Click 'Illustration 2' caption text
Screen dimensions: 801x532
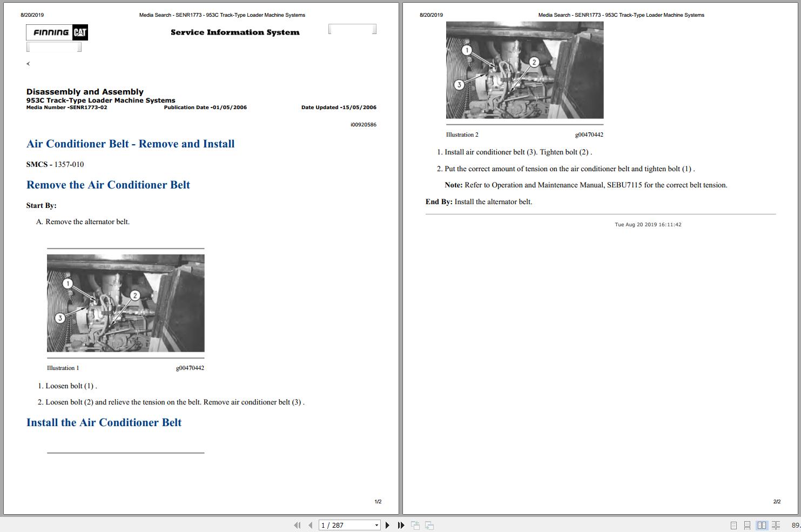click(462, 135)
